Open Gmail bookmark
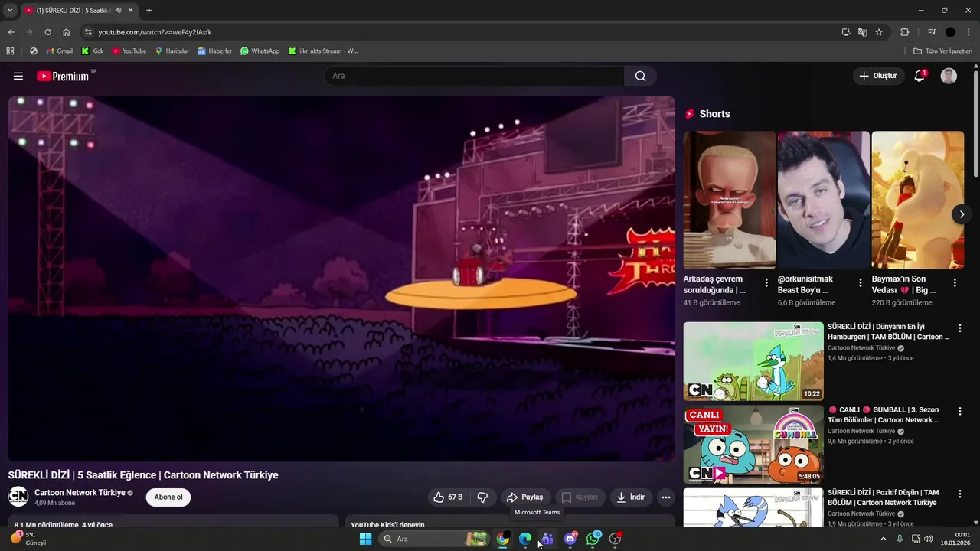 tap(59, 51)
